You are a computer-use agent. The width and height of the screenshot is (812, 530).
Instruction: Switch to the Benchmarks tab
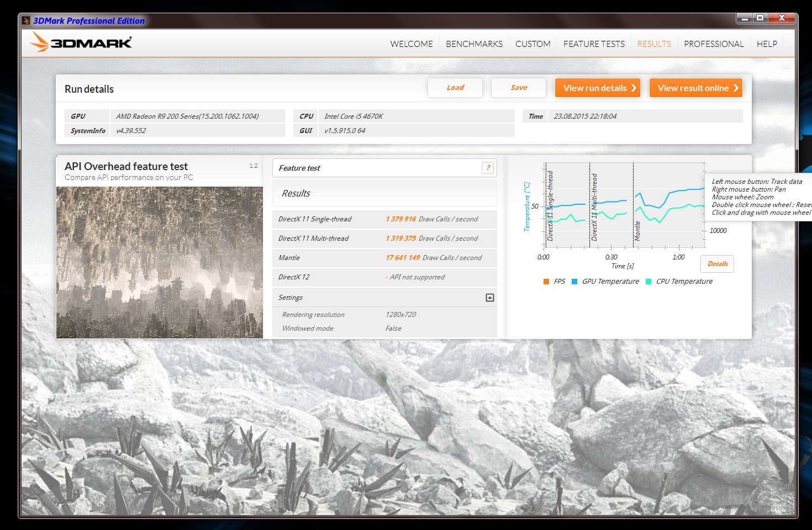[x=474, y=44]
